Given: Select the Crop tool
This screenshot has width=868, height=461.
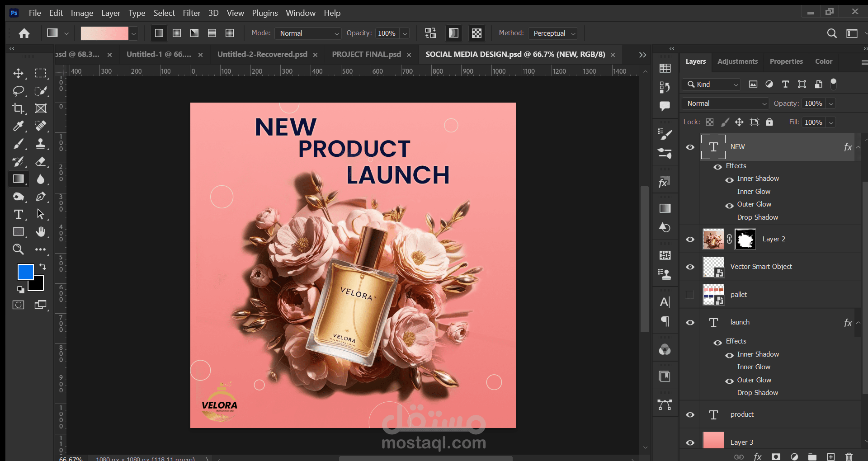Looking at the screenshot, I should [18, 108].
